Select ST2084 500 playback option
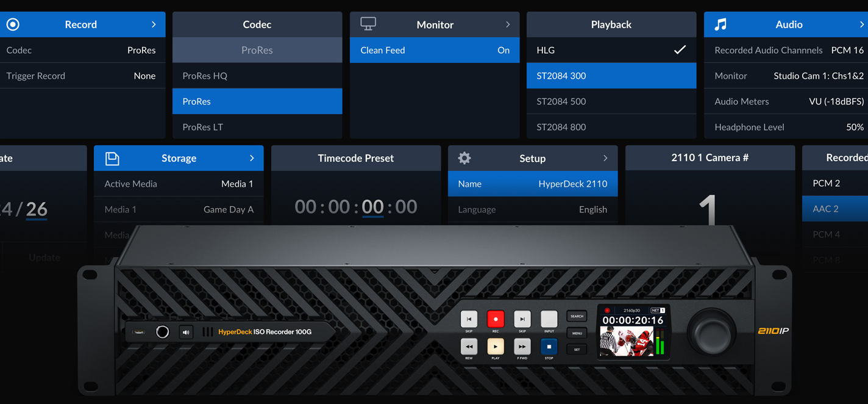This screenshot has height=404, width=868. click(x=611, y=101)
